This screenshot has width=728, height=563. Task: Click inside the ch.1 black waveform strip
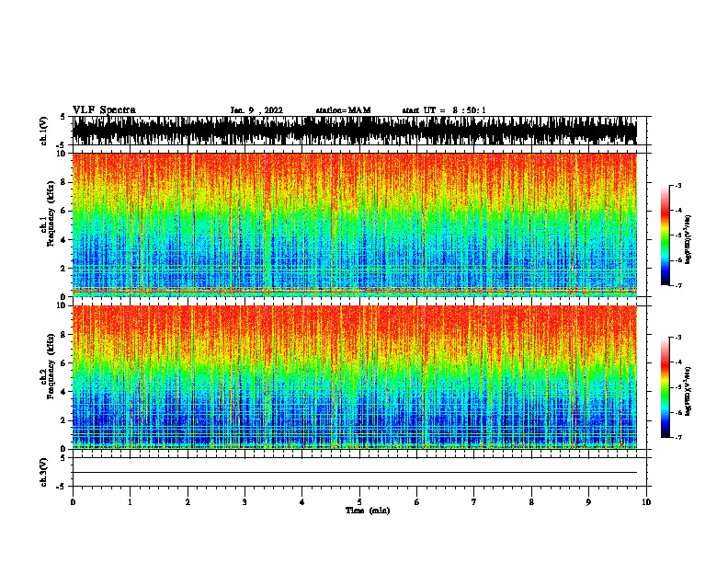pos(354,131)
